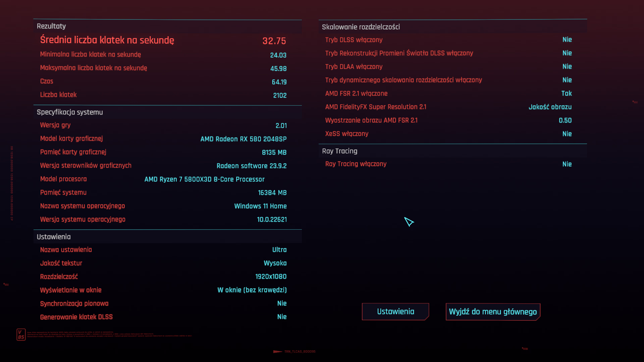The width and height of the screenshot is (644, 362).
Task: Click the Ustawienia section header on left
Action: click(54, 237)
